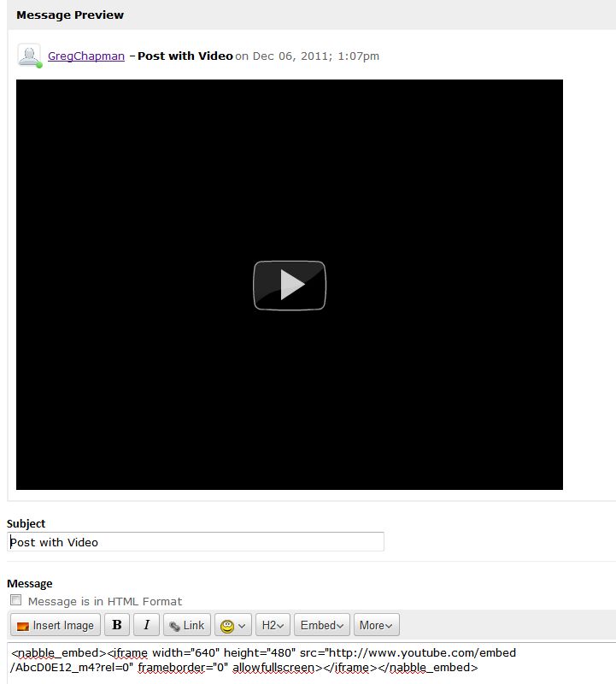Toggle italic formatting
The image size is (616, 684).
[x=146, y=625]
